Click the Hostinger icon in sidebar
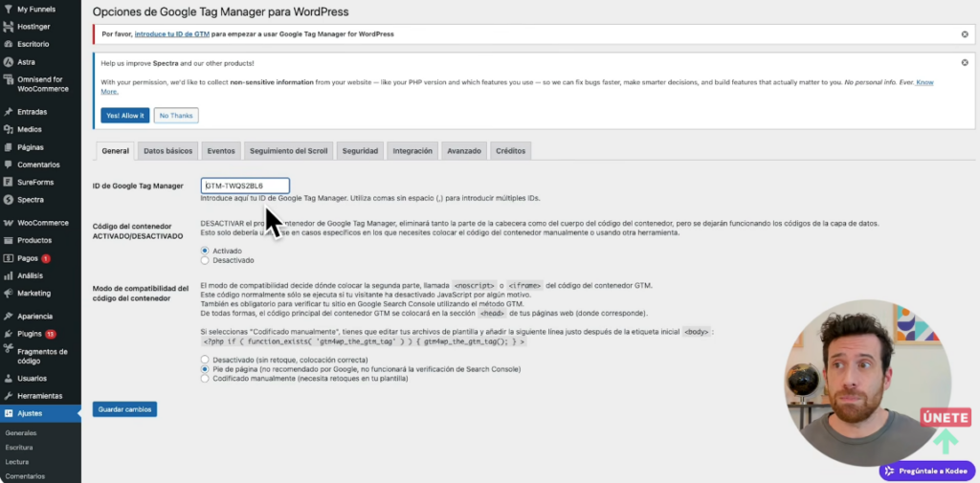 8,27
